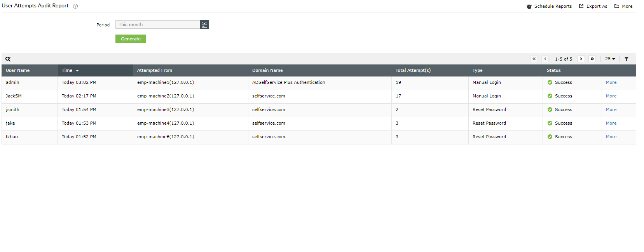Click the green Success icon for jsmith

click(x=550, y=109)
